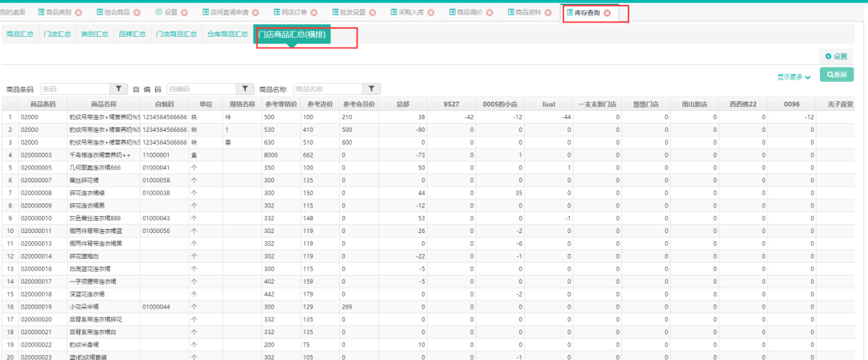Click the filter icon beside 自编码 field
868x360 pixels.
244,88
